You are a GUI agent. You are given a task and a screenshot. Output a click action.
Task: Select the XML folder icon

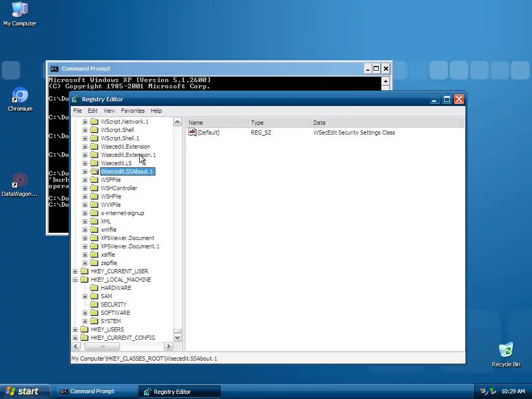pos(95,221)
